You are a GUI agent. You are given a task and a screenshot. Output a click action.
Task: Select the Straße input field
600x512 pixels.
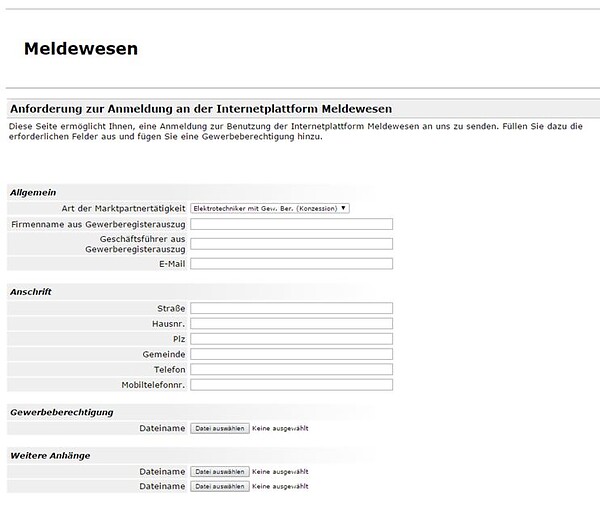(x=292, y=308)
